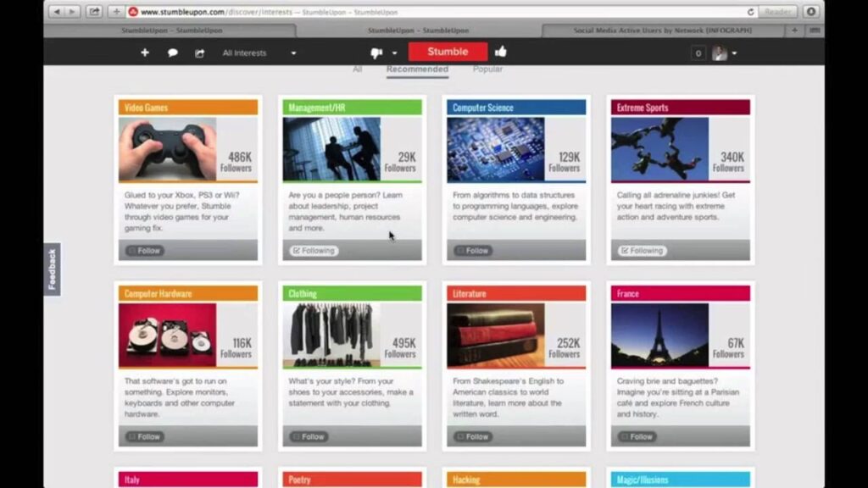Click the Safari address bar
Screen dimensions: 868x488
(424, 12)
